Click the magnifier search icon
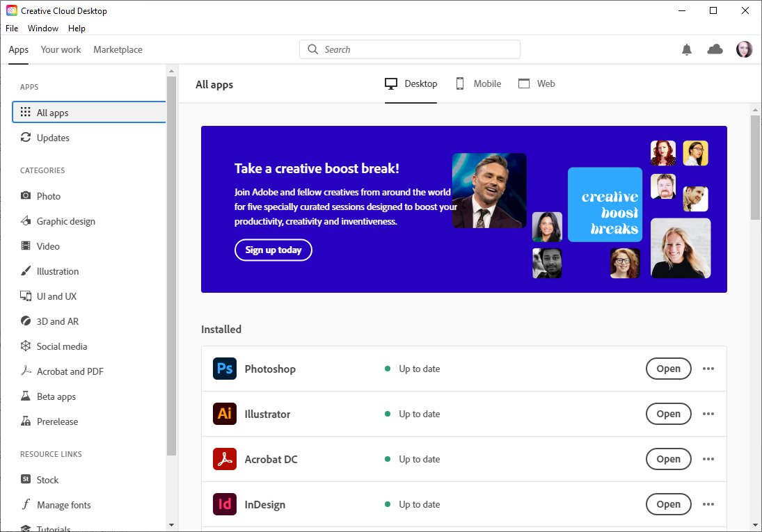Image resolution: width=762 pixels, height=532 pixels. point(313,49)
